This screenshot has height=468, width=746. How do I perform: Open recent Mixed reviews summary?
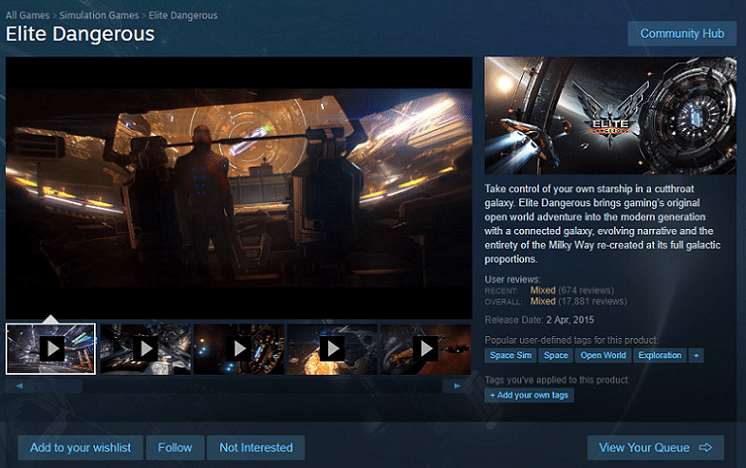(x=572, y=290)
